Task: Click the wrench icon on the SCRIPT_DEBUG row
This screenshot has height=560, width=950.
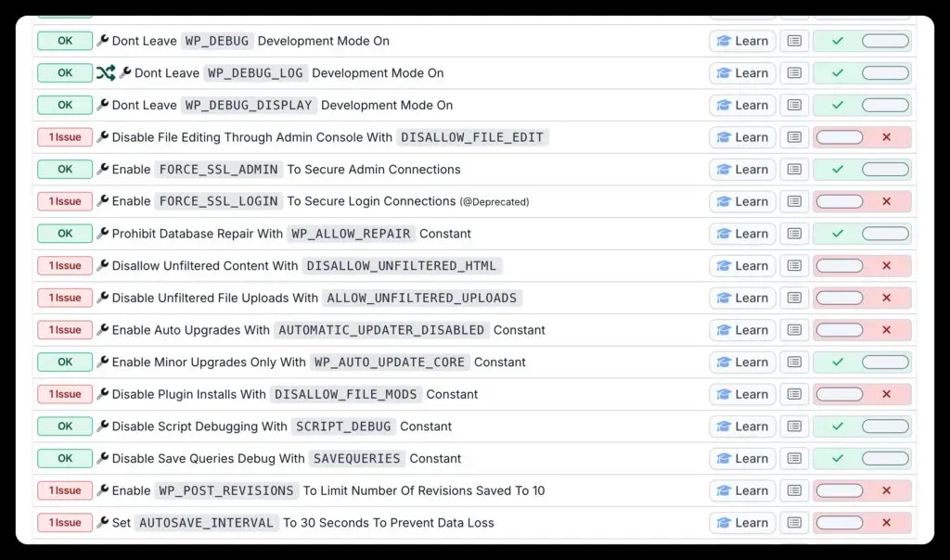Action: click(x=105, y=426)
